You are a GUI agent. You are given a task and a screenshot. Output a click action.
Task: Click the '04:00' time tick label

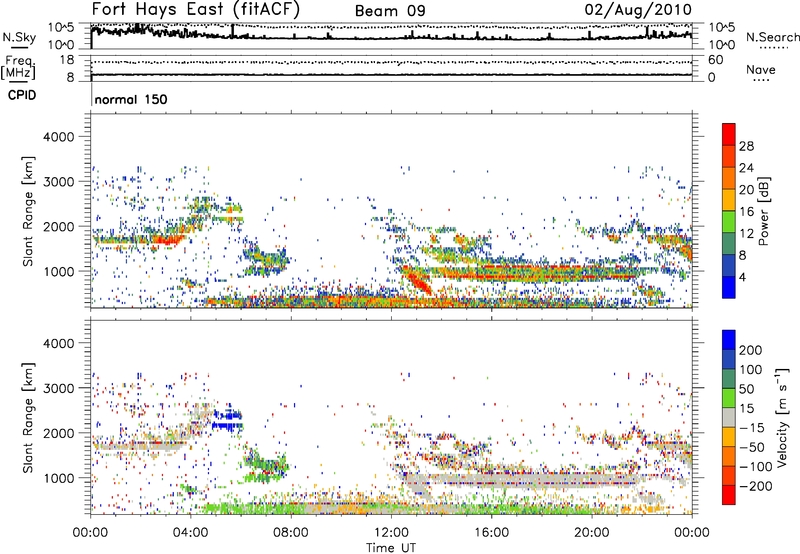190,533
